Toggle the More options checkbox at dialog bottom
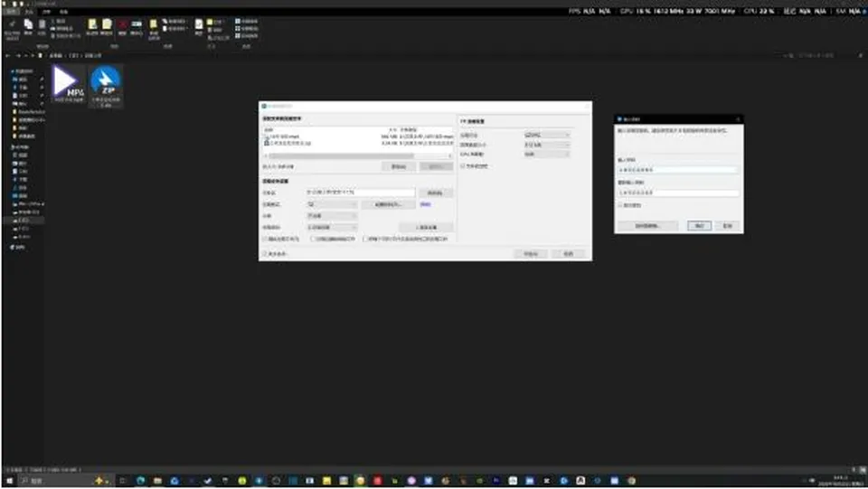The image size is (868, 489). pyautogui.click(x=265, y=253)
